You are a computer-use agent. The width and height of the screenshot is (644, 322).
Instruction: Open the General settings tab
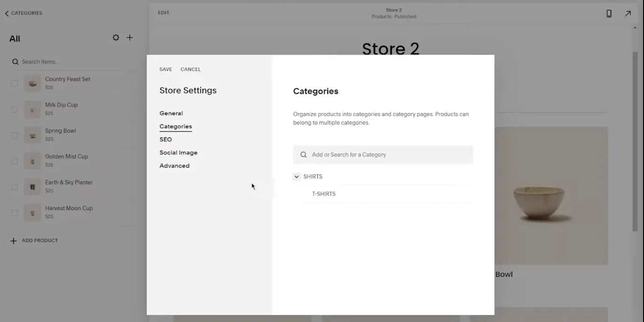(171, 113)
